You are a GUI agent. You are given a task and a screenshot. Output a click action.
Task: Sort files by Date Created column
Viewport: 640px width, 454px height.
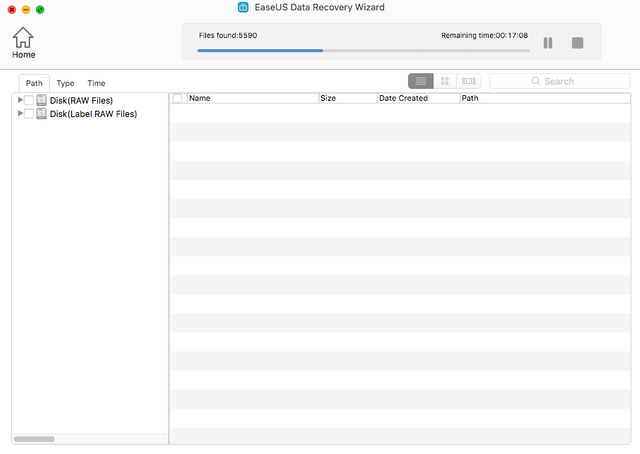(x=418, y=98)
